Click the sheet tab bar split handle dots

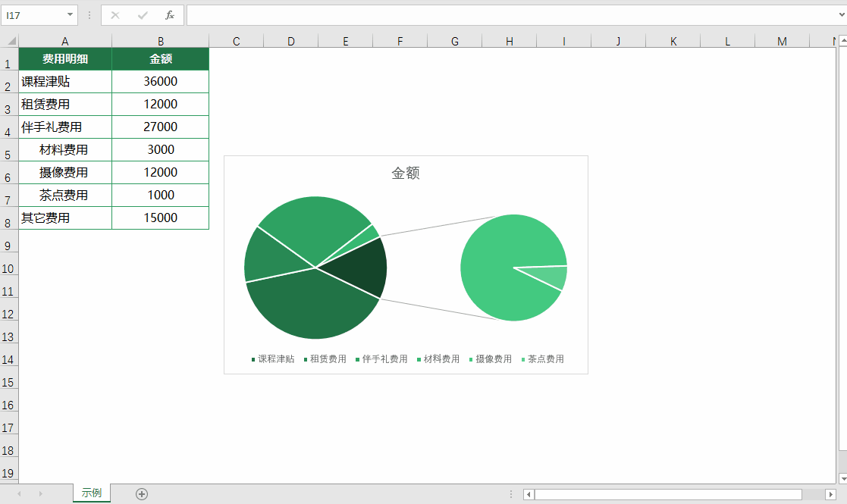pos(511,493)
